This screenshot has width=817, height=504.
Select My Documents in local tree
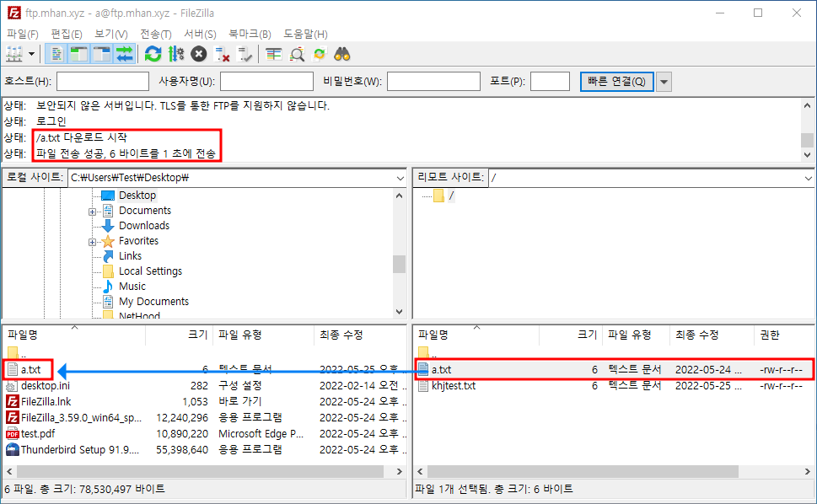(153, 301)
